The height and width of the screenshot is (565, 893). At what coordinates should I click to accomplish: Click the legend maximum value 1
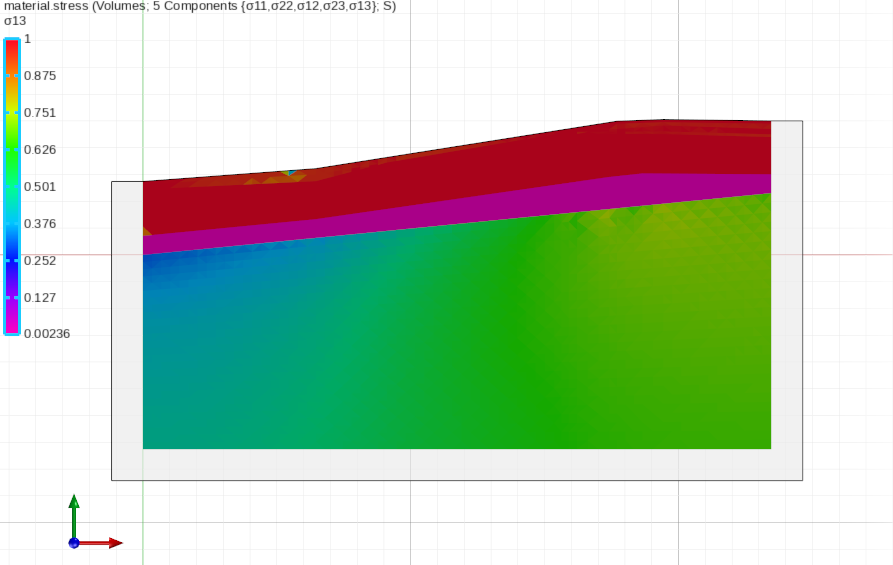pos(27,39)
